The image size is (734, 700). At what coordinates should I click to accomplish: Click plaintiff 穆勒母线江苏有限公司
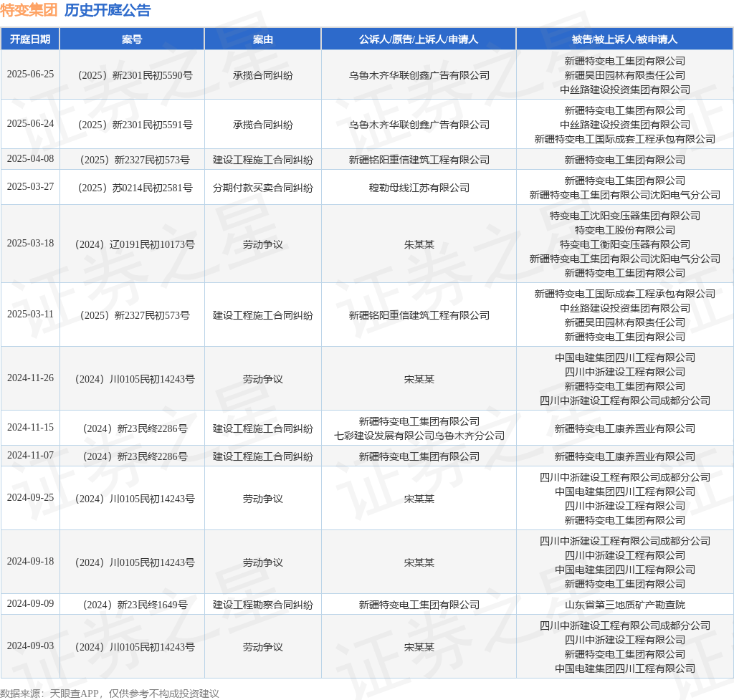point(419,188)
